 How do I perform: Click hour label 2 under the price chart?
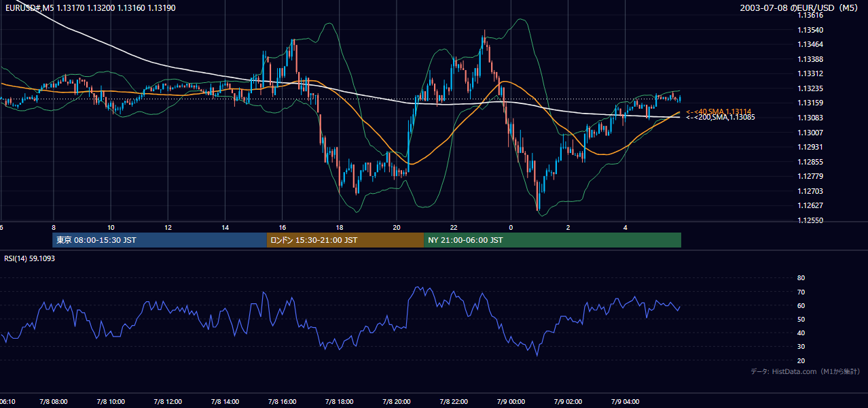568,228
